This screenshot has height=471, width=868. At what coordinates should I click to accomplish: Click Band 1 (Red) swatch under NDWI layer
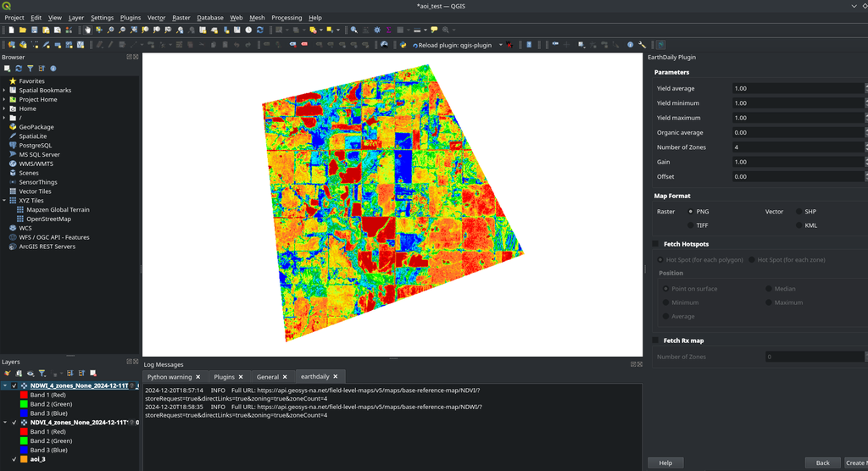pos(24,395)
